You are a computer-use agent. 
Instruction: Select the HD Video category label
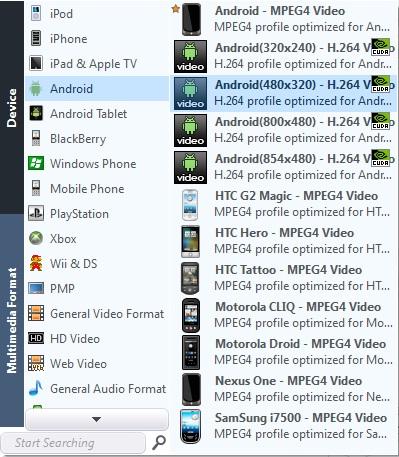75,339
